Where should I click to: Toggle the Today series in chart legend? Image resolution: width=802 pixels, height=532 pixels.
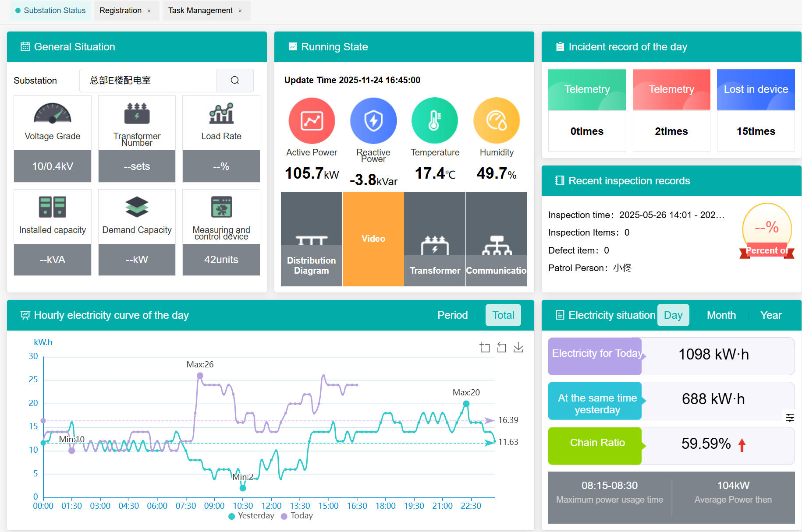coord(297,516)
